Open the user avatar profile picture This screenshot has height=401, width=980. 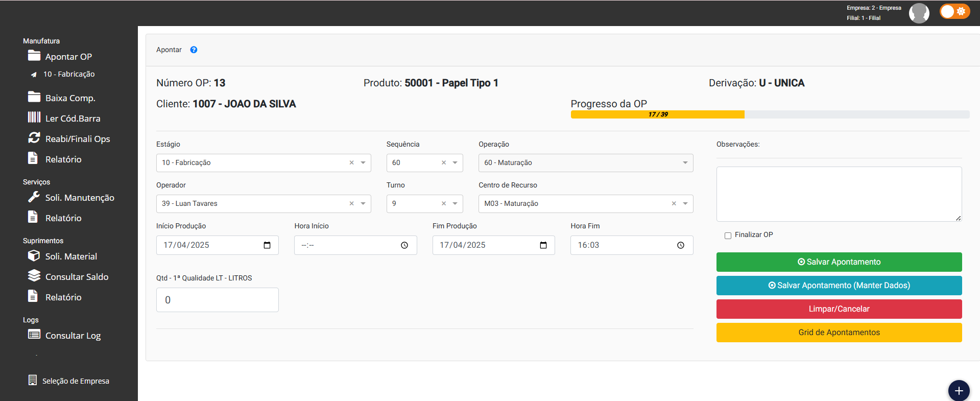919,13
